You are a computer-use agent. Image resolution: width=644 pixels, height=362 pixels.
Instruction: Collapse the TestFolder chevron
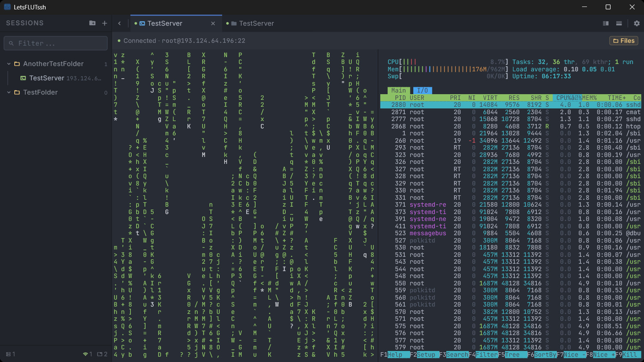click(x=9, y=93)
